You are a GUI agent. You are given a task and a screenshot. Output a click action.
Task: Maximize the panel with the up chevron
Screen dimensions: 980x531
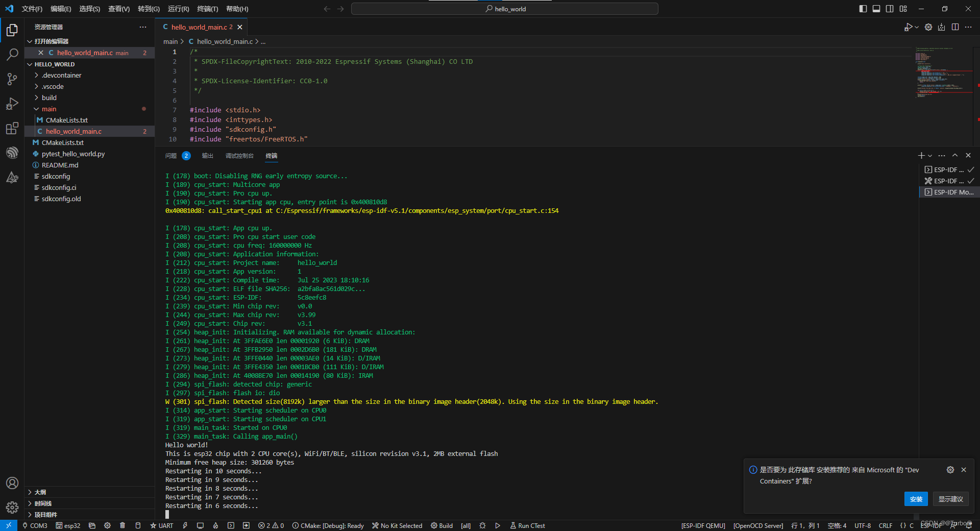point(955,155)
